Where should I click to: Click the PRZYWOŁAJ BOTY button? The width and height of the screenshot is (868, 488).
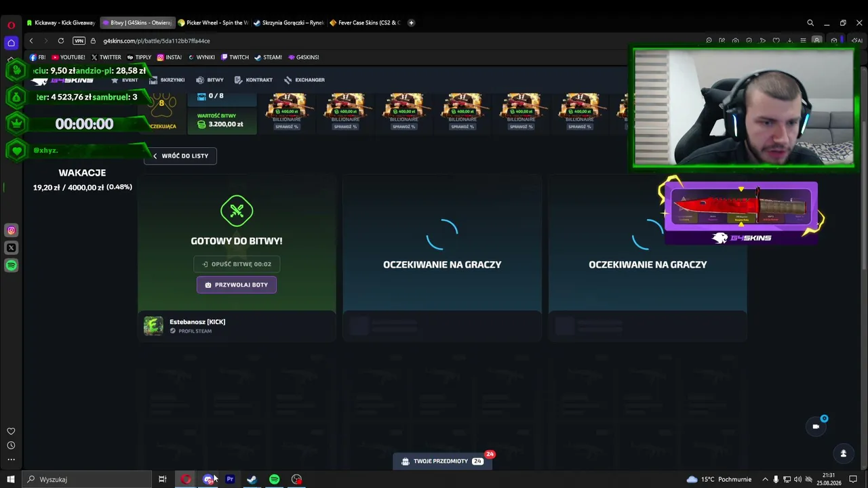point(237,285)
